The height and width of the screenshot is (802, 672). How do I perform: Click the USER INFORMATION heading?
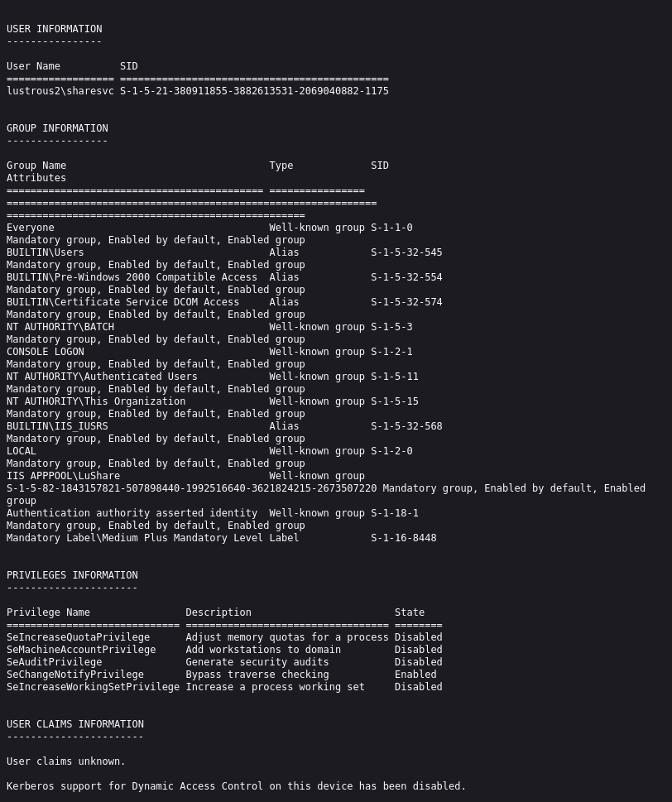55,29
